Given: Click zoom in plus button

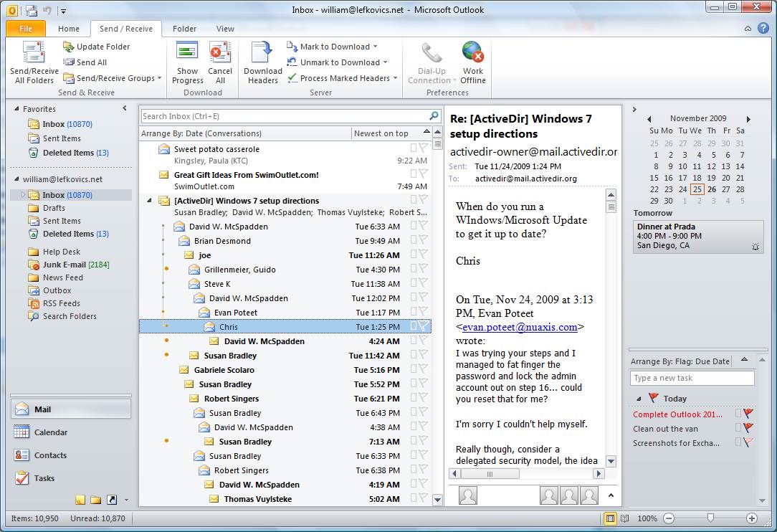Looking at the screenshot, I should 752,518.
